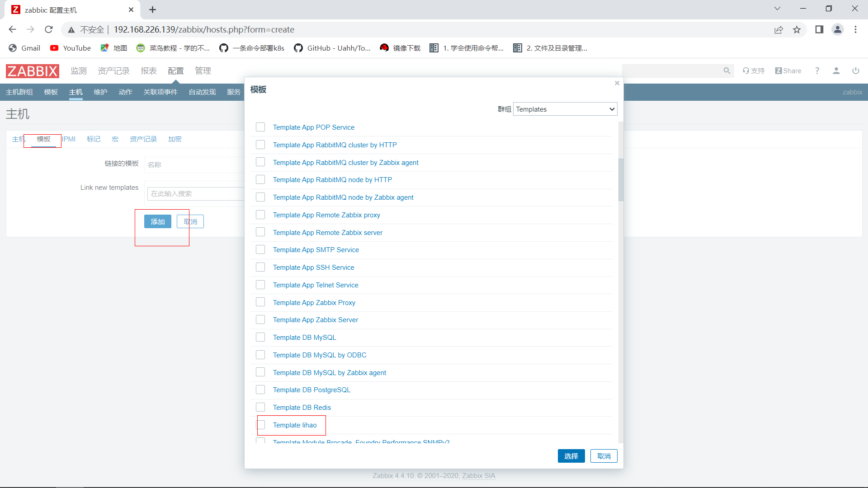Click the logout power icon
The height and width of the screenshot is (488, 868).
point(855,71)
